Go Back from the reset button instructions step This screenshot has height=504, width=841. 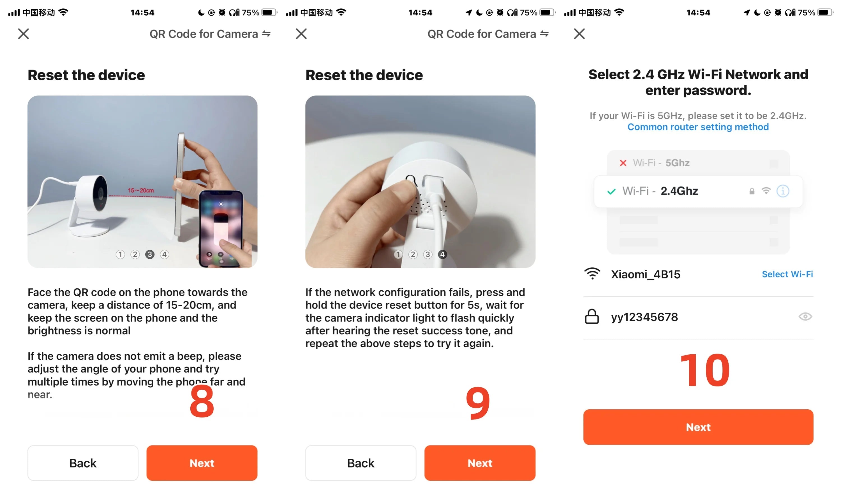click(361, 463)
